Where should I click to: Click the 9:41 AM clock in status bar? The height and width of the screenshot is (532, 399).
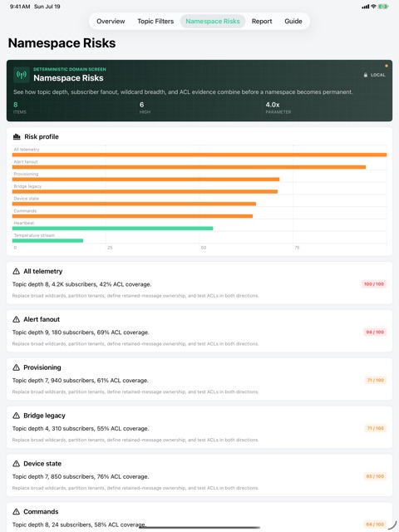tap(20, 7)
